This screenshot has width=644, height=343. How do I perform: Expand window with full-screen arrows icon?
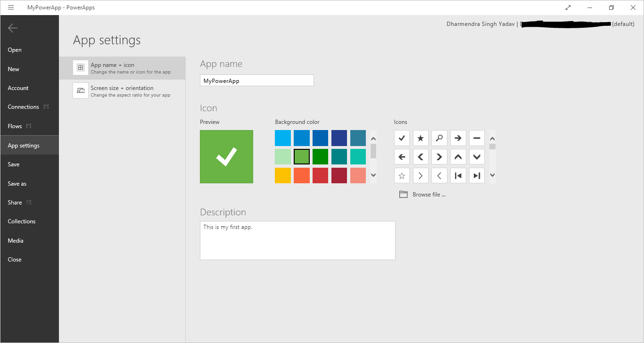pyautogui.click(x=568, y=8)
